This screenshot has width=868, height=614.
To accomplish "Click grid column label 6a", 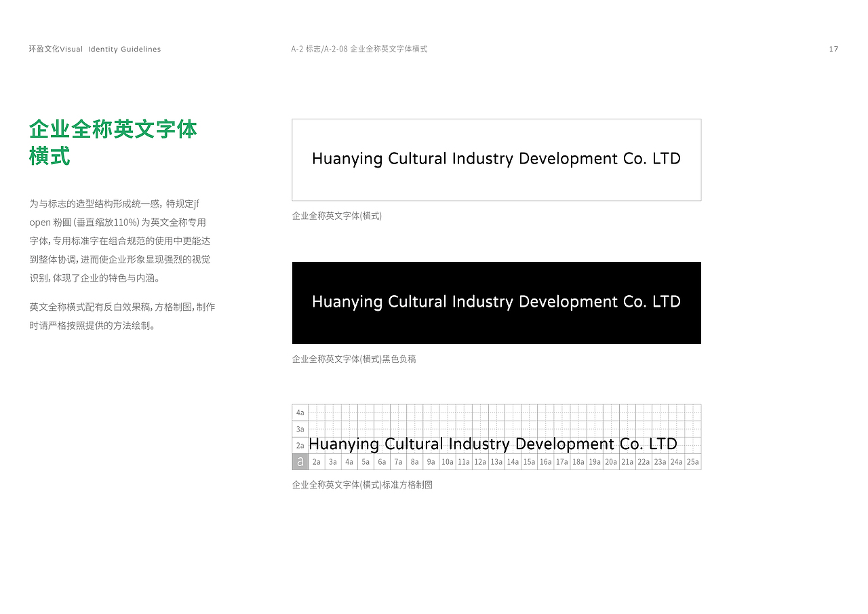I will 382,462.
